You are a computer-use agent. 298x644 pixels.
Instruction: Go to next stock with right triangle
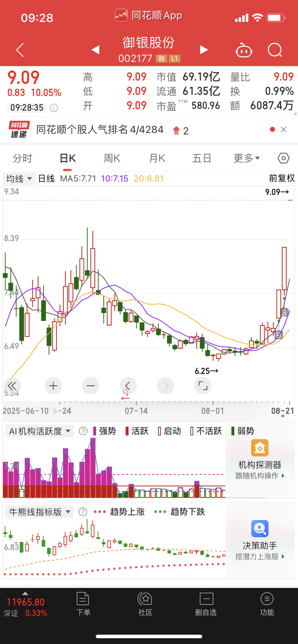pos(204,50)
